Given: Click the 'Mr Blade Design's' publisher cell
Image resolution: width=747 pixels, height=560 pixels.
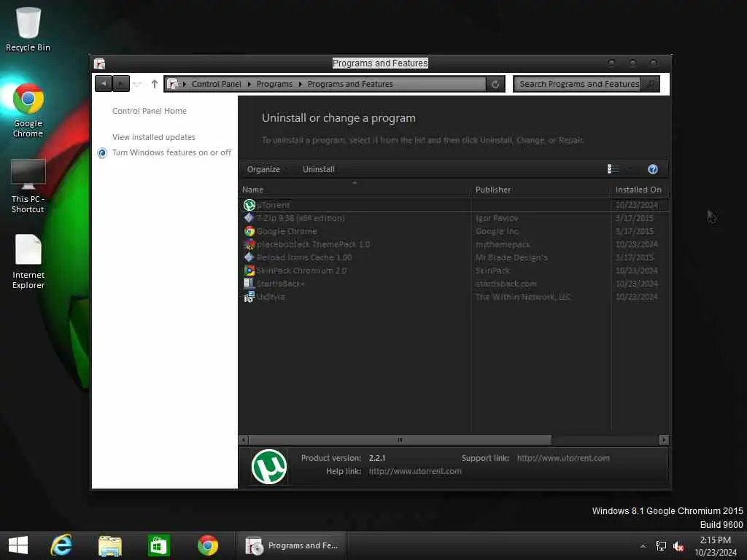Looking at the screenshot, I should pyautogui.click(x=511, y=257).
